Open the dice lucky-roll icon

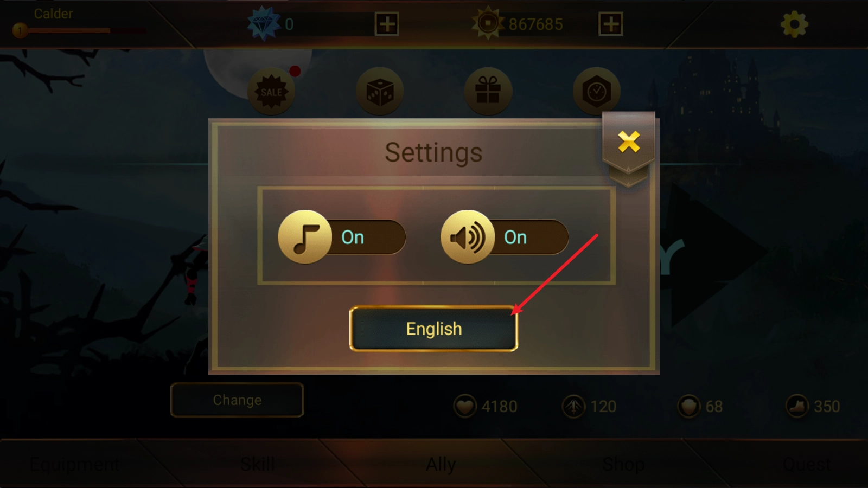pos(380,91)
